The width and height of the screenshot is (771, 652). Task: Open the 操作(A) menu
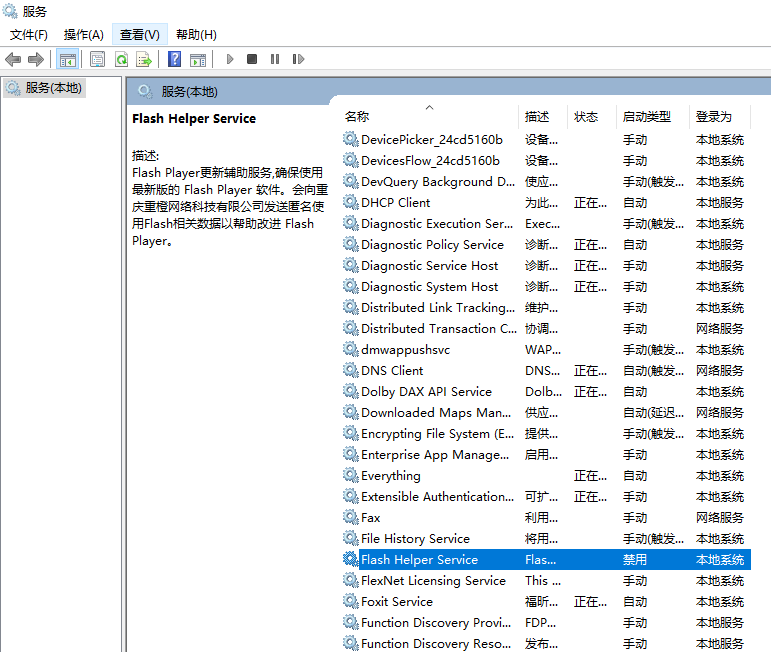[84, 35]
